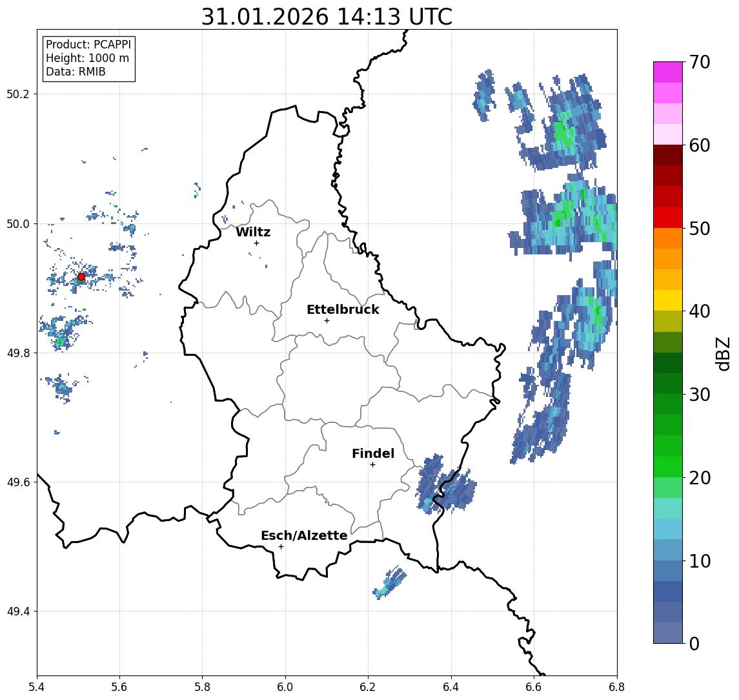Click the longitude tick label 5.6
The height and width of the screenshot is (700, 739).
click(x=119, y=687)
